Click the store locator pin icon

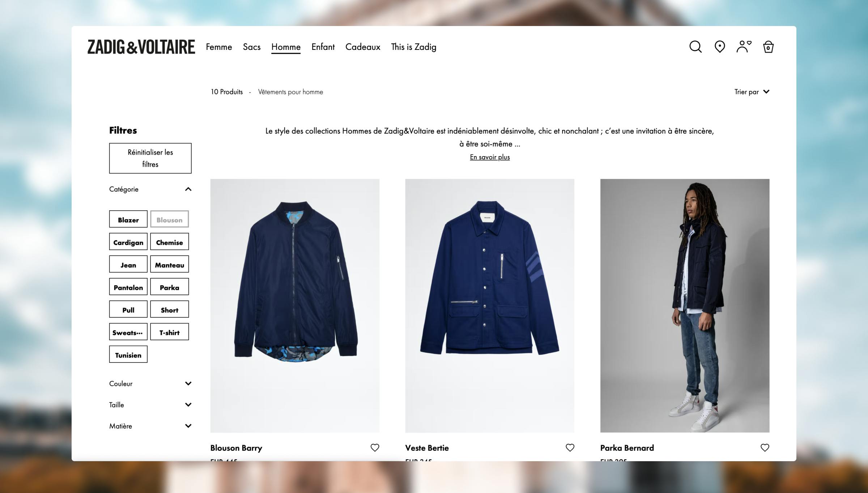point(720,47)
